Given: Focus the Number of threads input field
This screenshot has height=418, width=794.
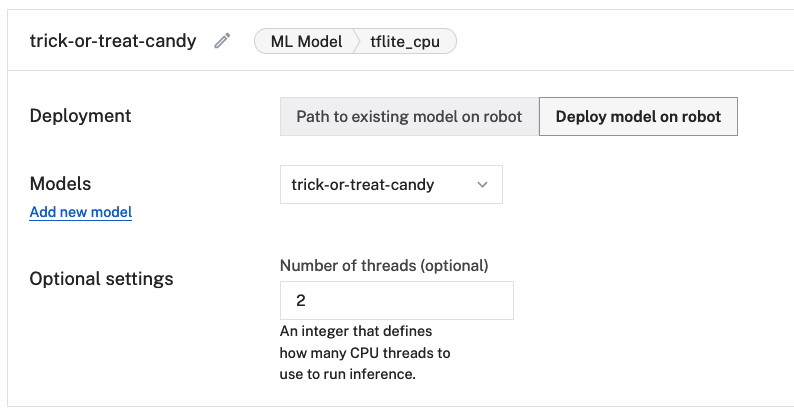Looking at the screenshot, I should (396, 300).
